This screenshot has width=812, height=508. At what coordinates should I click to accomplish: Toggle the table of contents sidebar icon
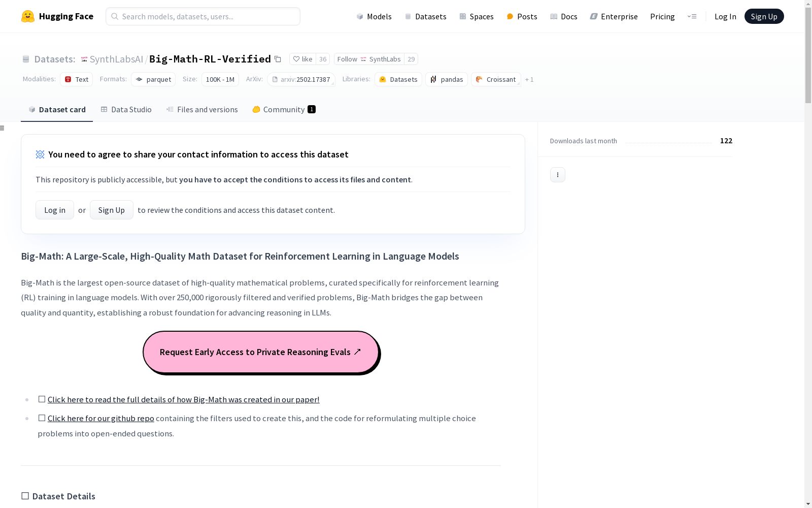pos(3,128)
